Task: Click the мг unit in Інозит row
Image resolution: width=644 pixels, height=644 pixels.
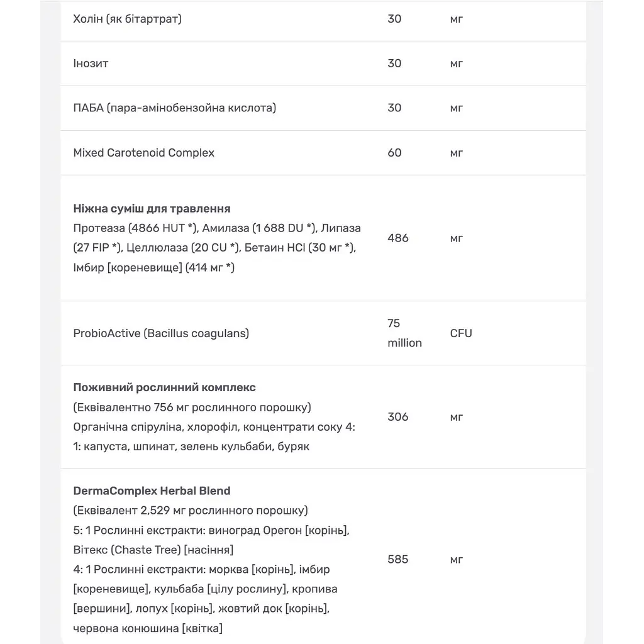Action: coord(457,64)
